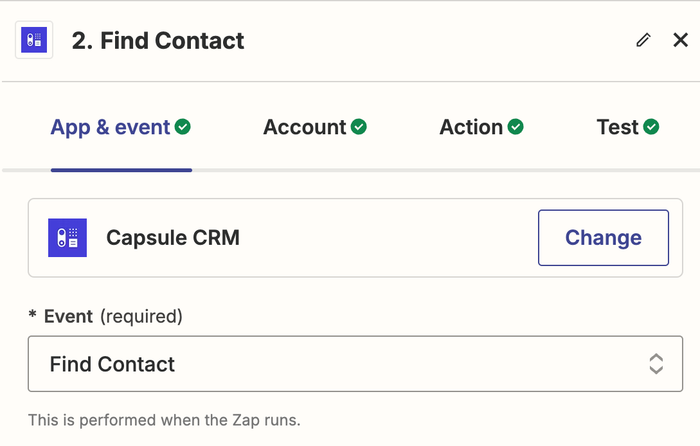700x446 pixels.
Task: Click the Capsule CRM icon beside the step title
Action: pyautogui.click(x=34, y=40)
